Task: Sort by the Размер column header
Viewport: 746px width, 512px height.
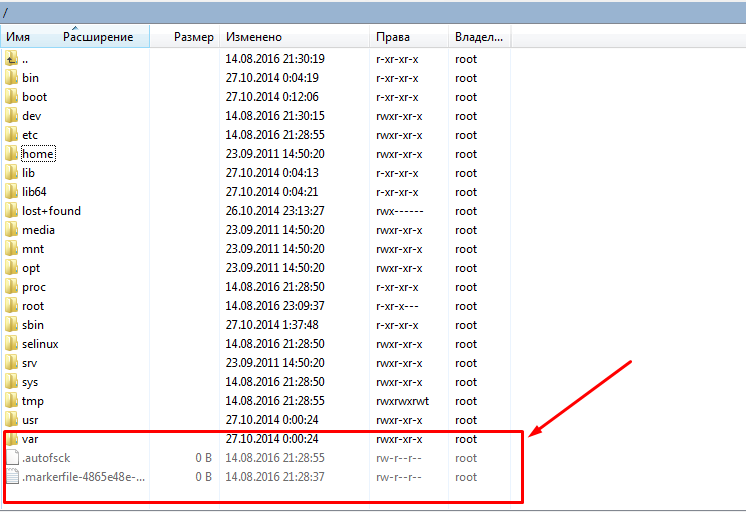Action: click(x=194, y=37)
